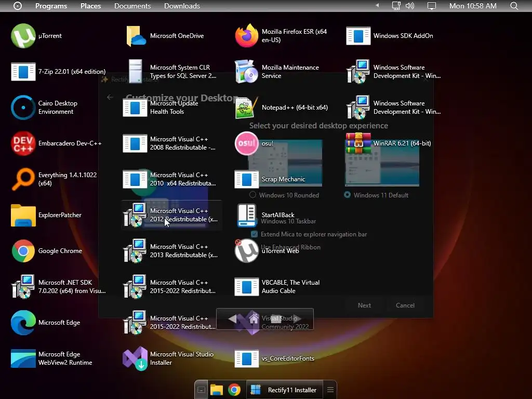
Task: Click Cancel in the Rectify11 installer
Action: tap(405, 305)
